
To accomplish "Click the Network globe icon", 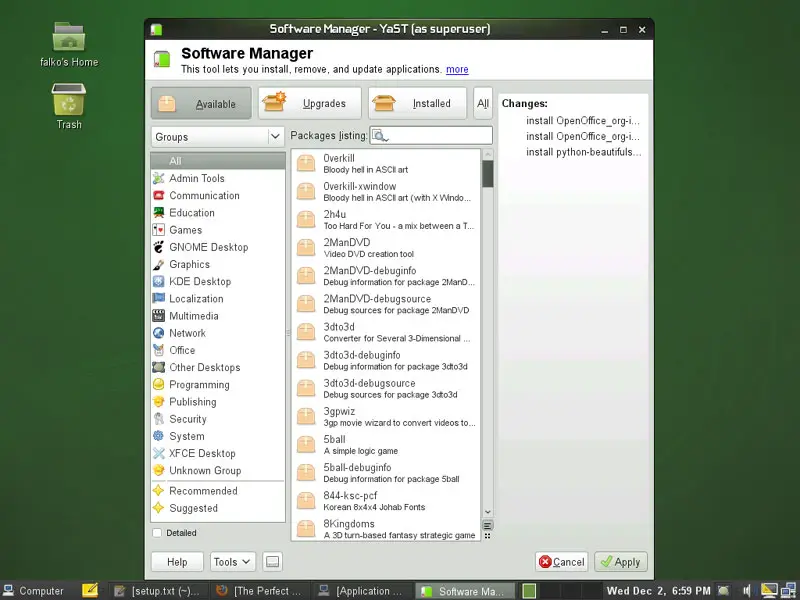I will 159,333.
